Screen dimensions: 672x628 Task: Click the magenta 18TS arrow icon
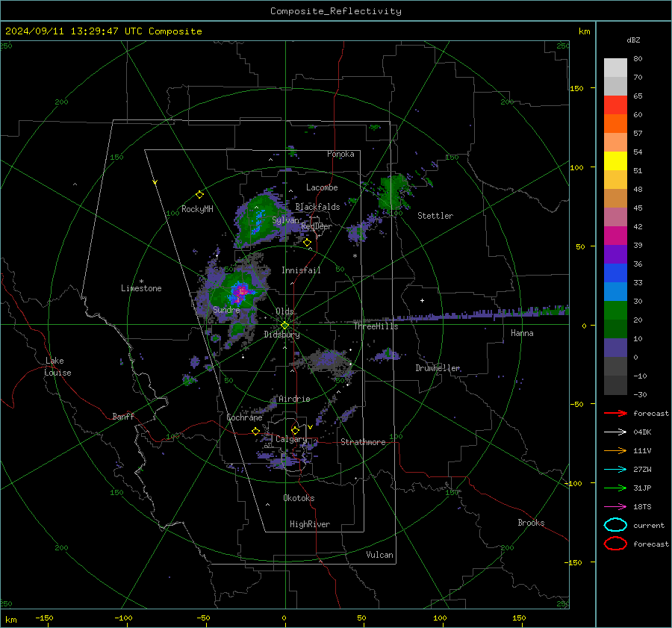[615, 507]
